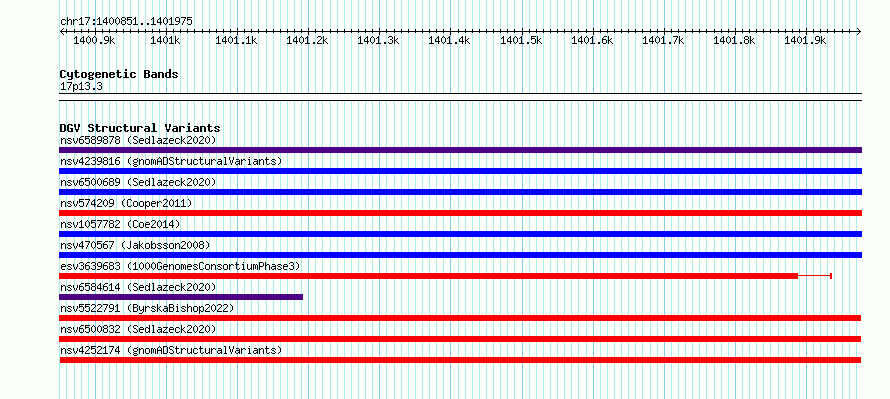Open nsv4239816 (gnomADStructuralVariants) label
Viewport: 890px width, 399px height.
[x=171, y=161]
